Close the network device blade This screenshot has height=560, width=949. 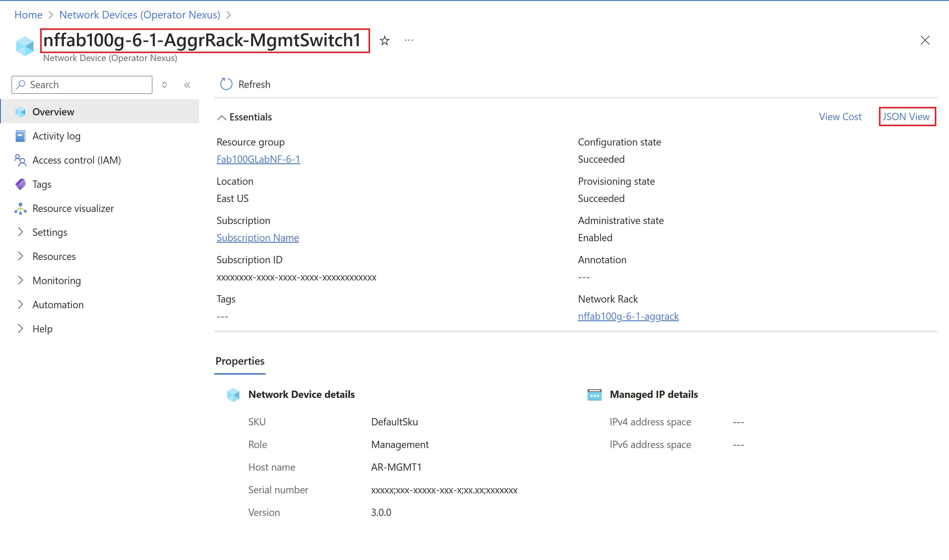click(925, 40)
